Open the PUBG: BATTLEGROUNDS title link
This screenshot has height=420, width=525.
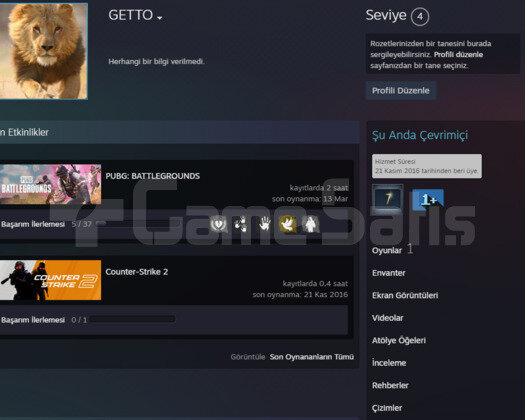click(x=152, y=176)
